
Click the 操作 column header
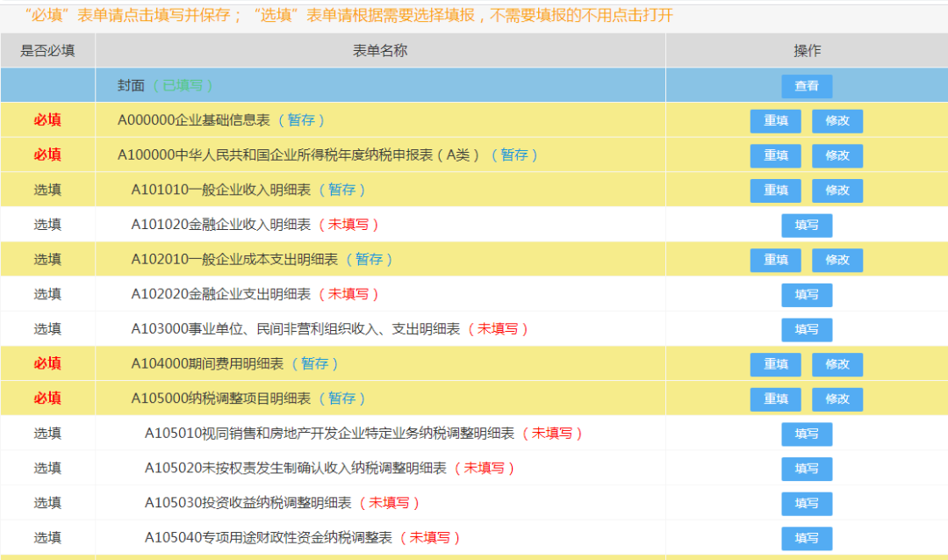point(808,50)
